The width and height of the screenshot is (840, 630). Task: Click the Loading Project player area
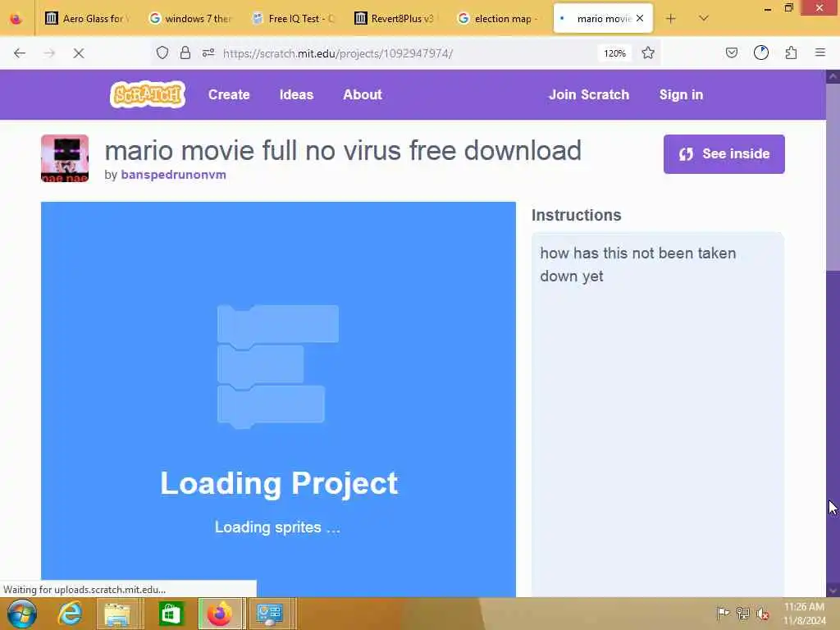(x=279, y=399)
